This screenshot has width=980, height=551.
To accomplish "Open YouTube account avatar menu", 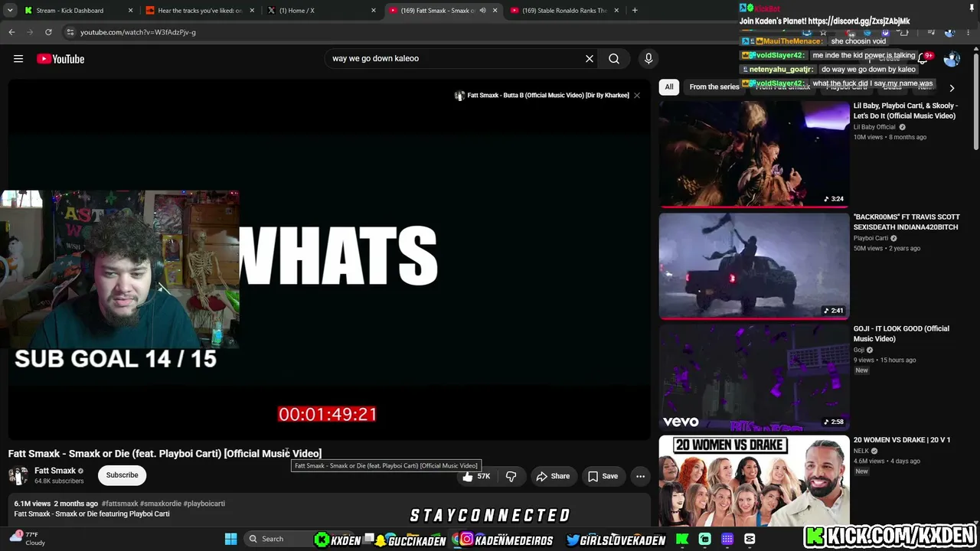I will (x=952, y=59).
